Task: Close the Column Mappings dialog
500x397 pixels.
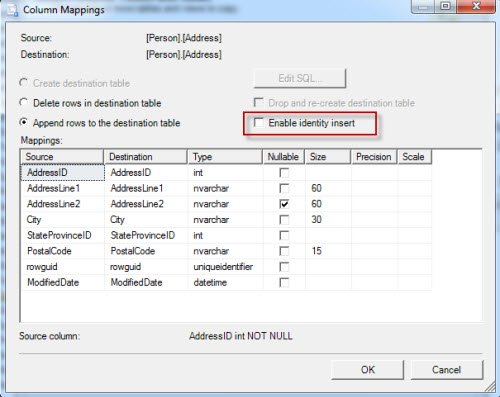Action: [476, 6]
